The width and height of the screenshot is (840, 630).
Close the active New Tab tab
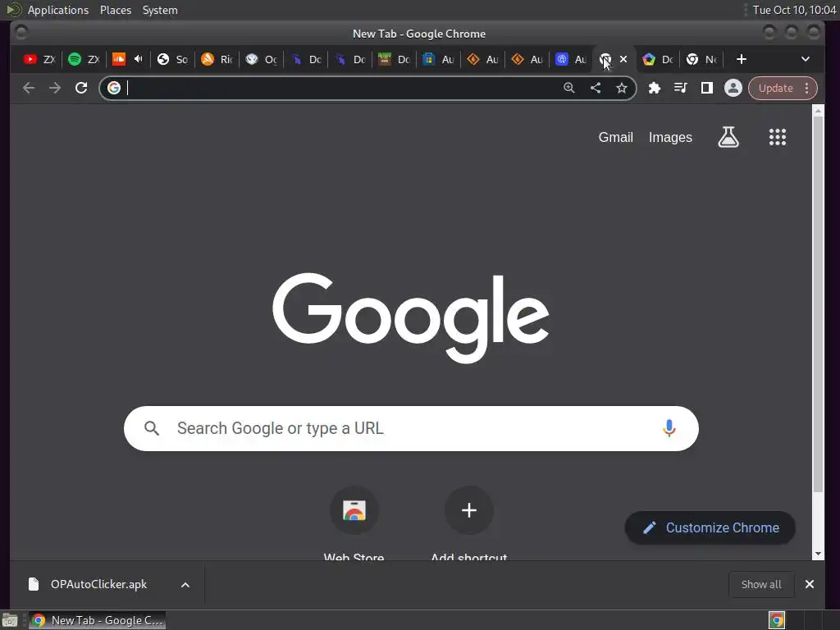(623, 59)
